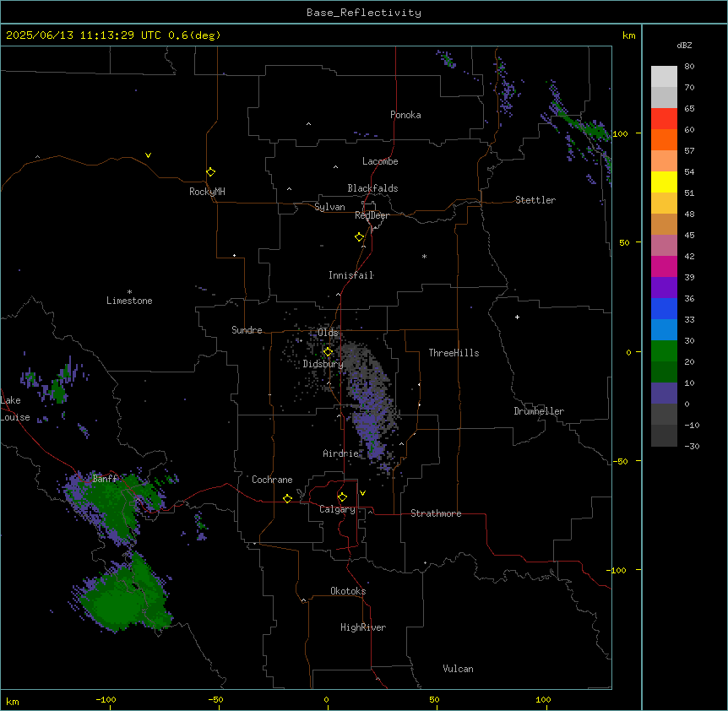Click the Limestone label
The height and width of the screenshot is (711, 728).
point(129,301)
